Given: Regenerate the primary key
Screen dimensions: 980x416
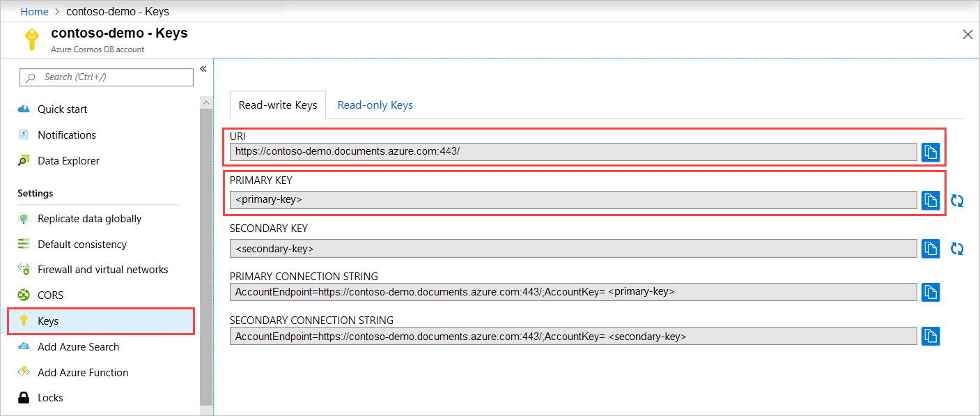Looking at the screenshot, I should pyautogui.click(x=957, y=200).
